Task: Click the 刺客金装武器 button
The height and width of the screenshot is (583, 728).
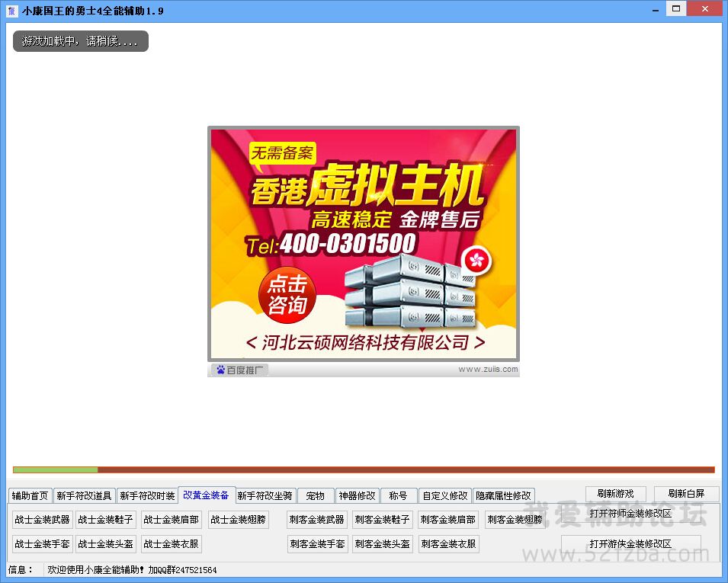Action: point(317,520)
